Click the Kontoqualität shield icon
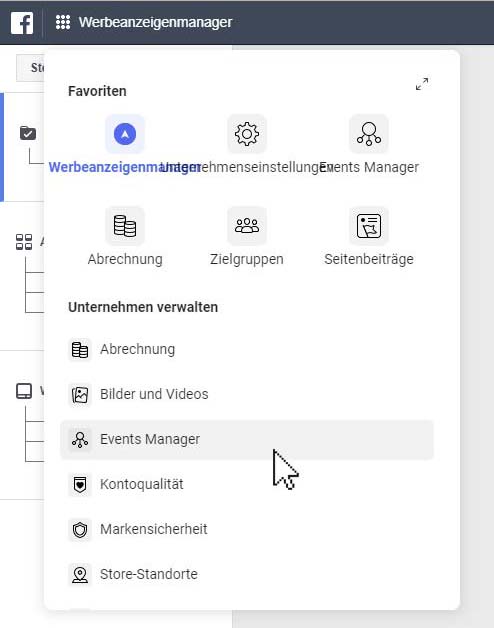The width and height of the screenshot is (494, 628). click(x=80, y=485)
